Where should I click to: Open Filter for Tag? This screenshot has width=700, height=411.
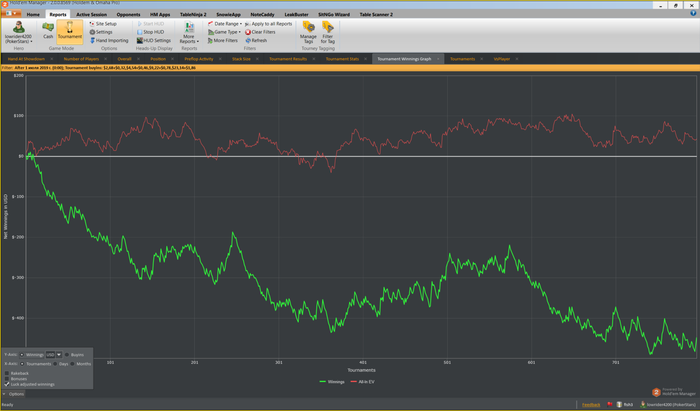(x=328, y=32)
